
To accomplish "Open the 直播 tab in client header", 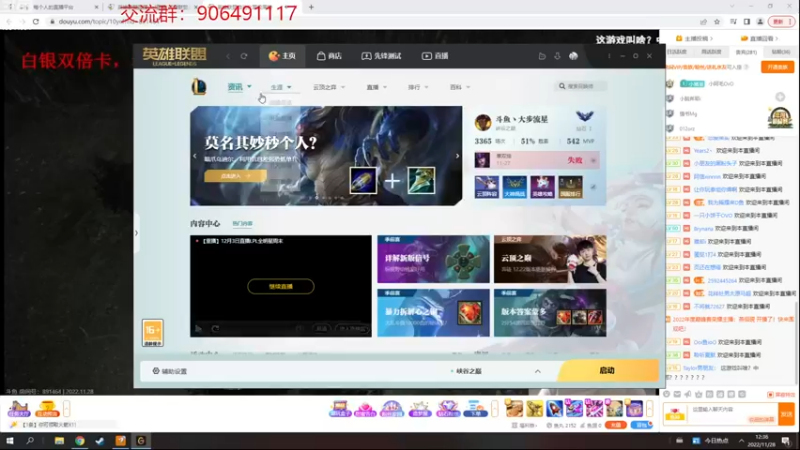I will click(435, 56).
